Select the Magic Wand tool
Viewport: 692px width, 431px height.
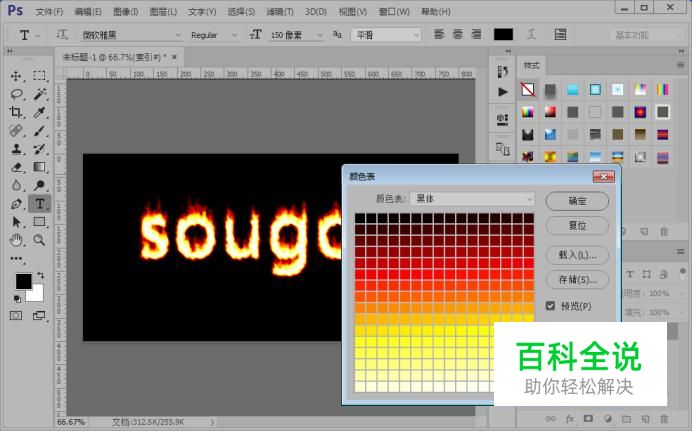tap(39, 94)
